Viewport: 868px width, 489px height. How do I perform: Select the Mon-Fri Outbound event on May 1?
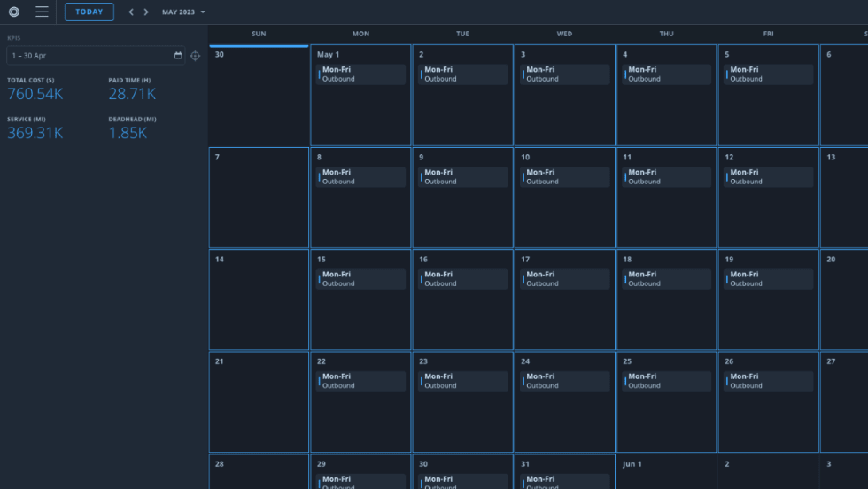pos(360,74)
